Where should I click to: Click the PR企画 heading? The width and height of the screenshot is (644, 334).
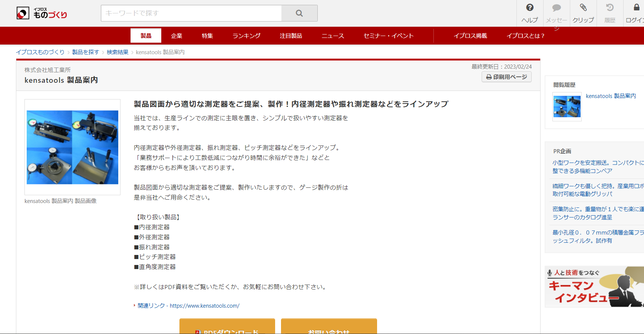562,151
